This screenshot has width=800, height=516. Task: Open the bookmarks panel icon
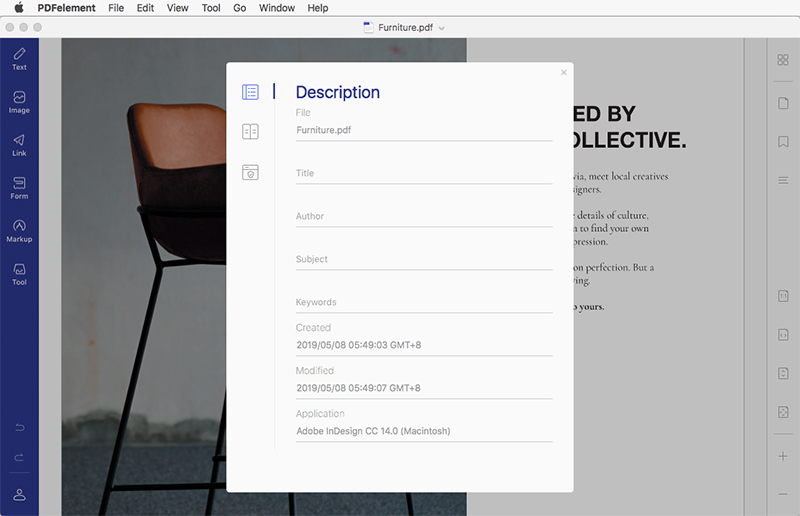783,141
